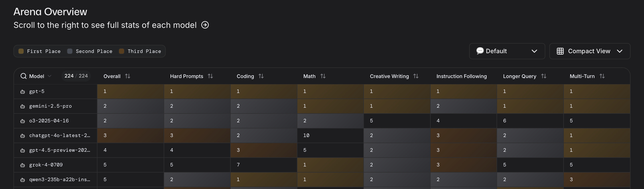644x189 pixels.
Task: Click the Overall rank 1 cell for gpt-5
Action: tap(130, 91)
